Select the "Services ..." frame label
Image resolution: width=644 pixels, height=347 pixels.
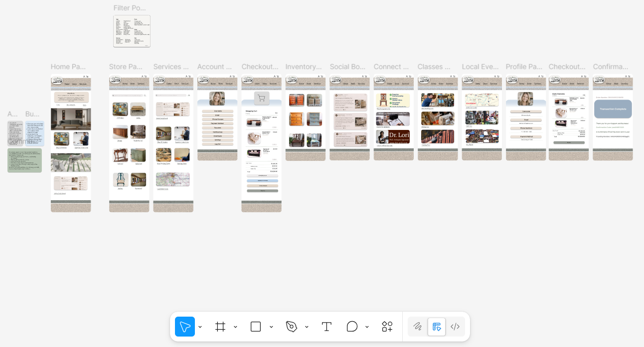click(x=171, y=67)
